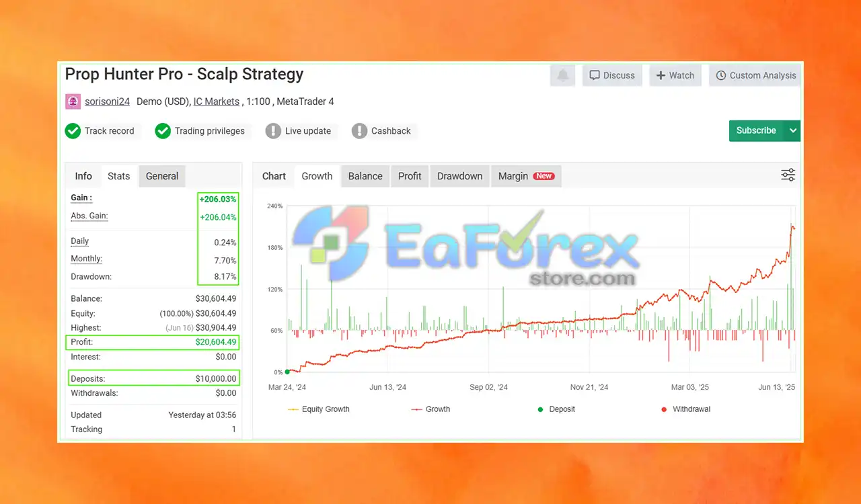Image resolution: width=861 pixels, height=504 pixels.
Task: Click the Cashback exclamation icon
Action: [359, 130]
